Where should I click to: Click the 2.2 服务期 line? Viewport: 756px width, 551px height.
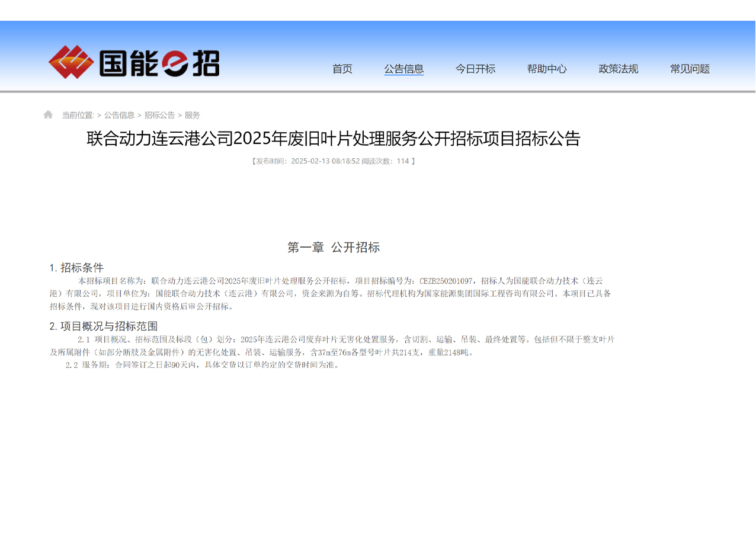[x=204, y=365]
